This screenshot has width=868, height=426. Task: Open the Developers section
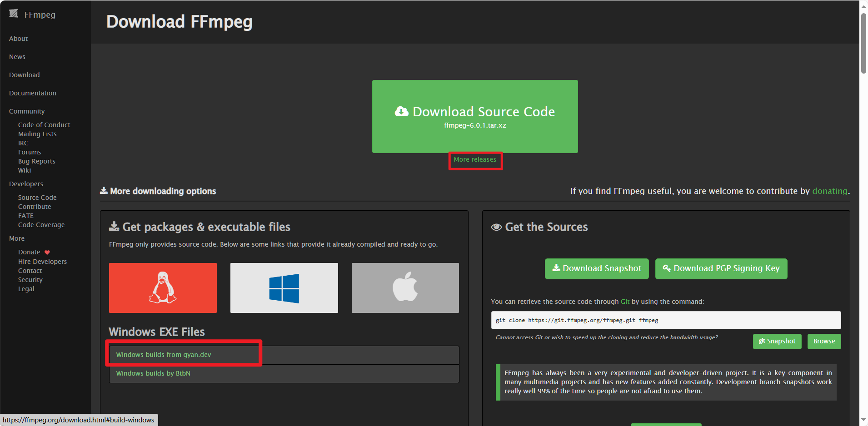pyautogui.click(x=26, y=184)
